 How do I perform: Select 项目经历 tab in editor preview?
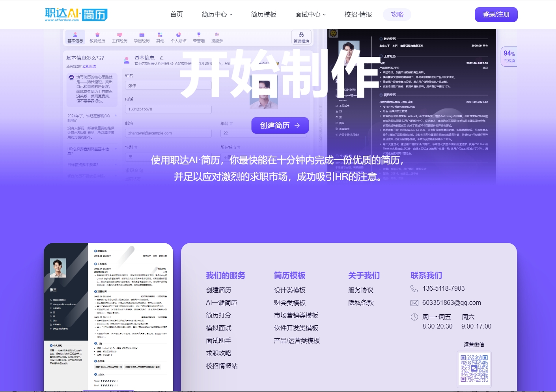(x=142, y=37)
